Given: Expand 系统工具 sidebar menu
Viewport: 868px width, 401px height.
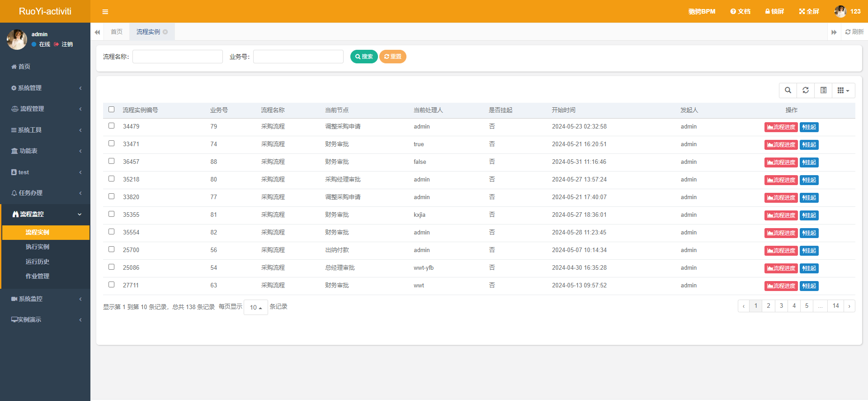Looking at the screenshot, I should (x=45, y=130).
